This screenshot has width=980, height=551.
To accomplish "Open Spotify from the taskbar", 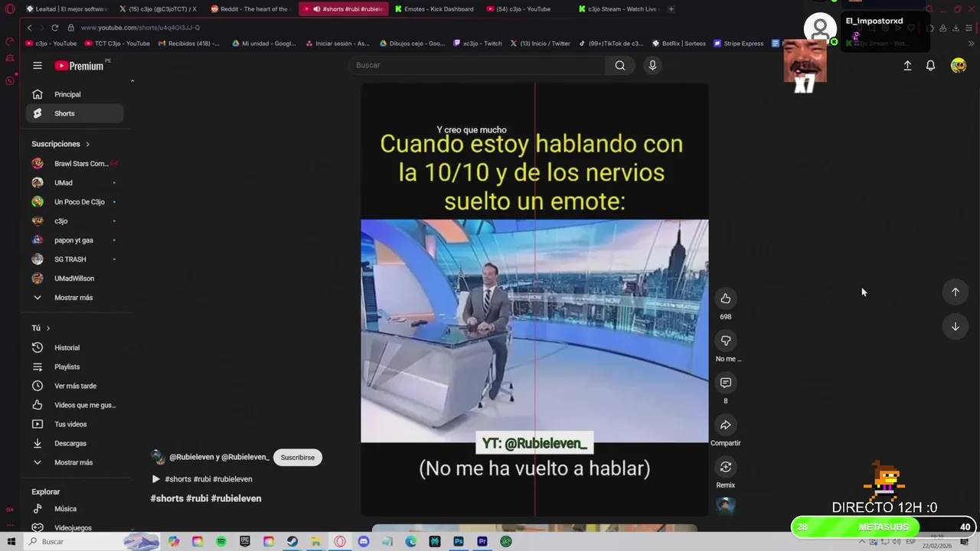I will click(221, 542).
